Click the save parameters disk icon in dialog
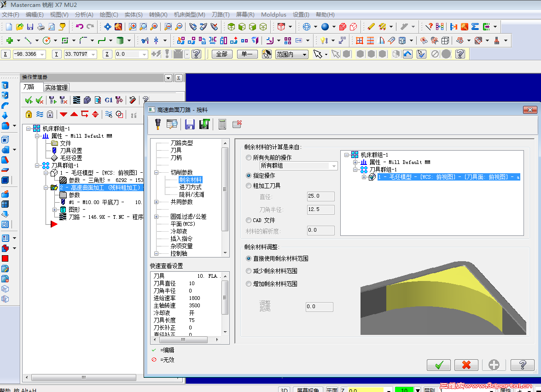The image size is (541, 392). [190, 124]
